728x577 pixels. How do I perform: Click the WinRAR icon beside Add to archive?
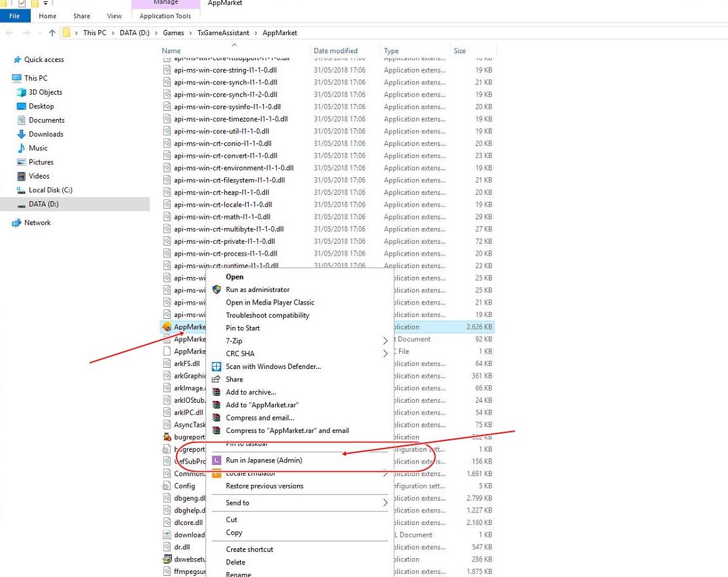(216, 392)
